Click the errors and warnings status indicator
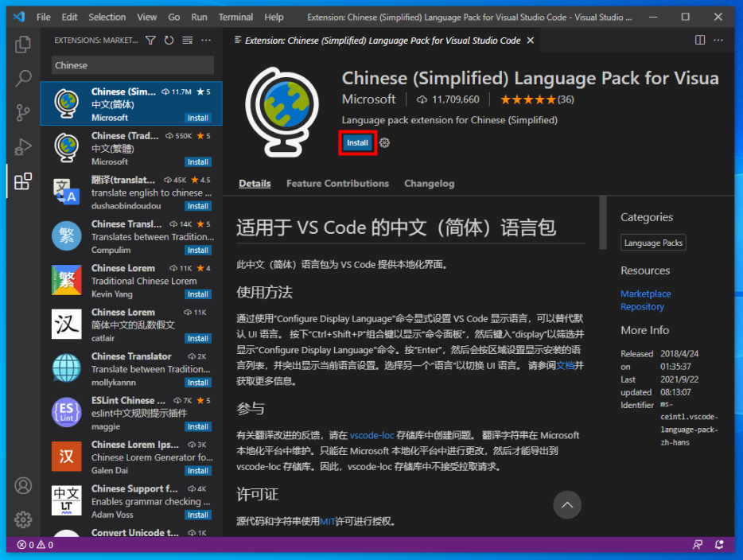743x560 pixels. click(x=35, y=545)
